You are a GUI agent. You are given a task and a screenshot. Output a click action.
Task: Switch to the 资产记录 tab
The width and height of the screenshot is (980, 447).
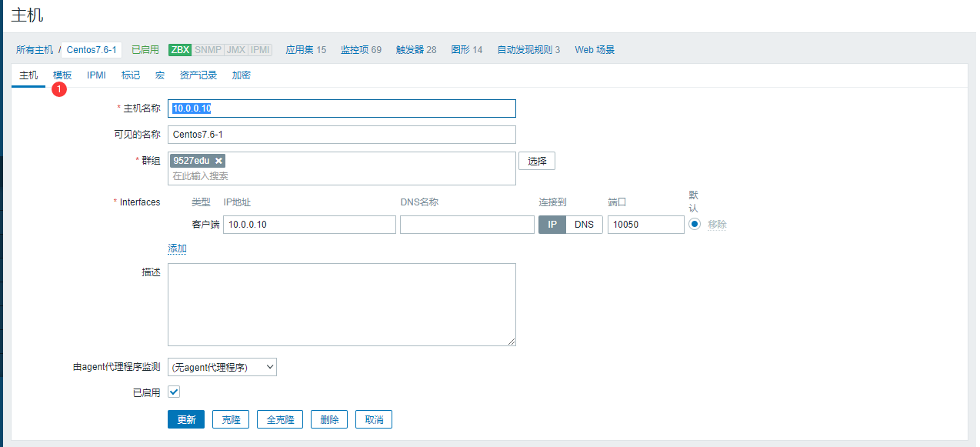pos(198,75)
